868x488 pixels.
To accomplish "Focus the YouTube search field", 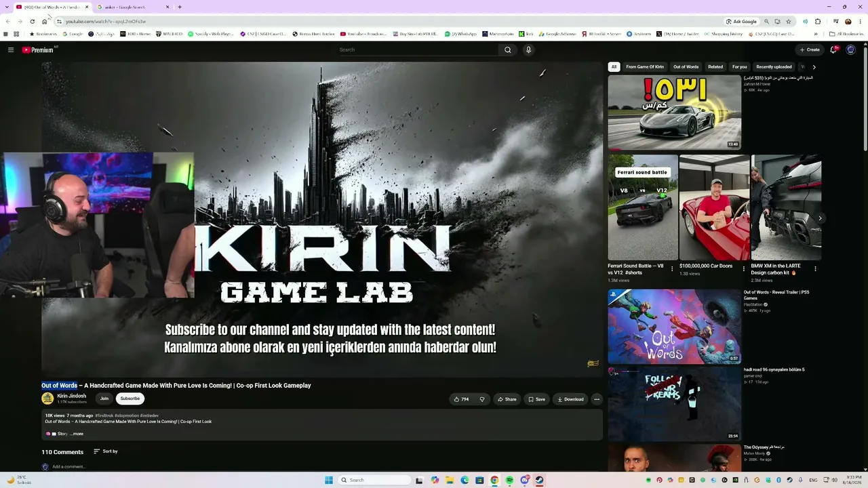I will tap(418, 49).
